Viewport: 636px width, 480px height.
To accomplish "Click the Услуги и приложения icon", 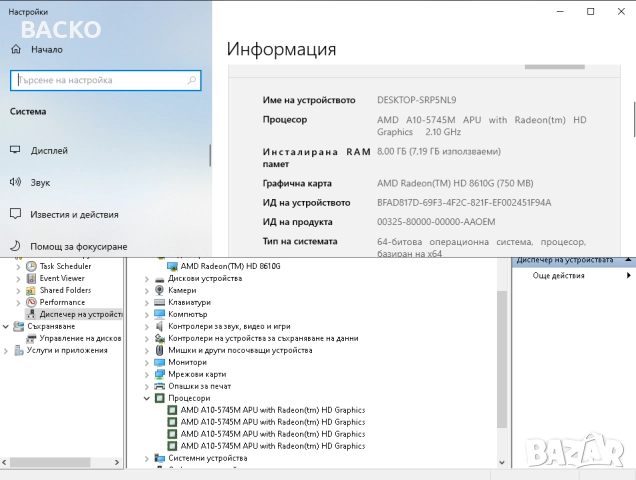I will click(x=19, y=350).
